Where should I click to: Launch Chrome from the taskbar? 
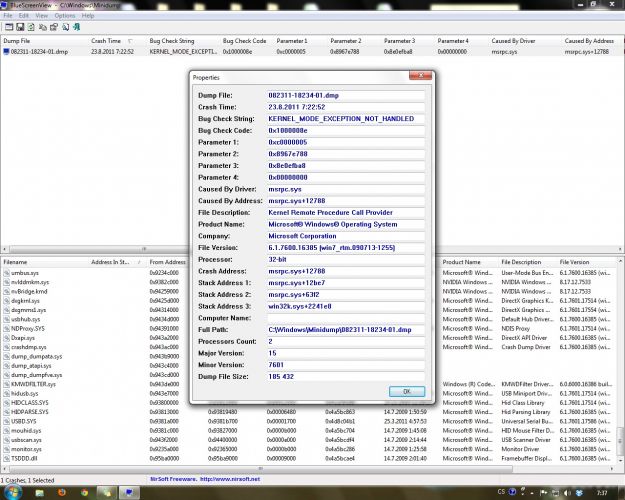pyautogui.click(x=84, y=493)
